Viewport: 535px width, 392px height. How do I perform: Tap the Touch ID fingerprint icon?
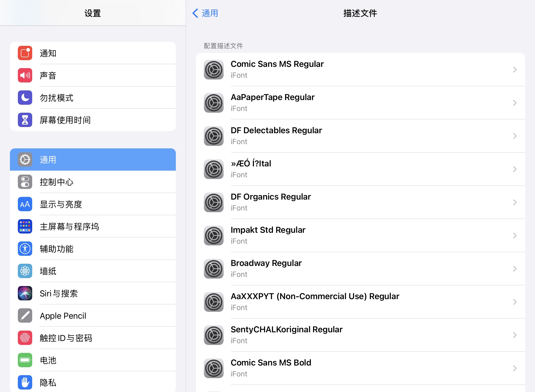tap(25, 338)
